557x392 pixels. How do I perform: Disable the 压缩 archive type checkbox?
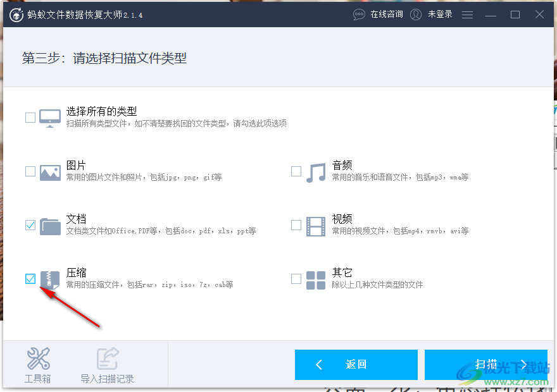click(29, 278)
